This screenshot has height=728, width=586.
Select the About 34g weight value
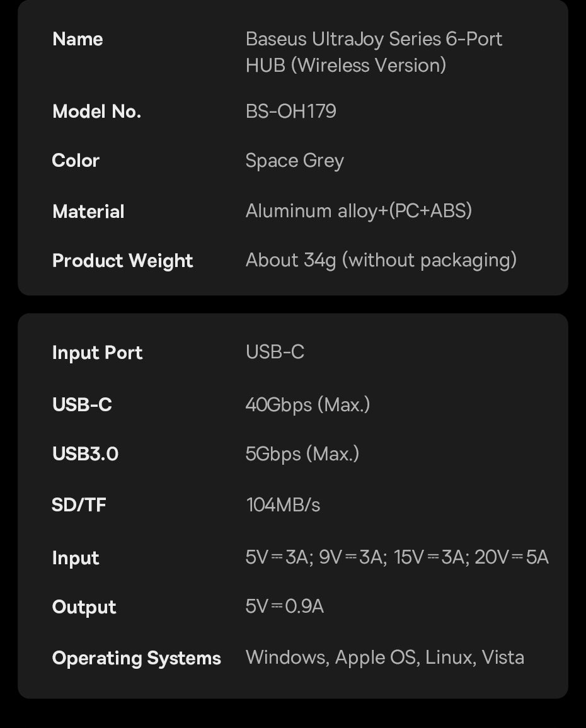click(x=381, y=260)
